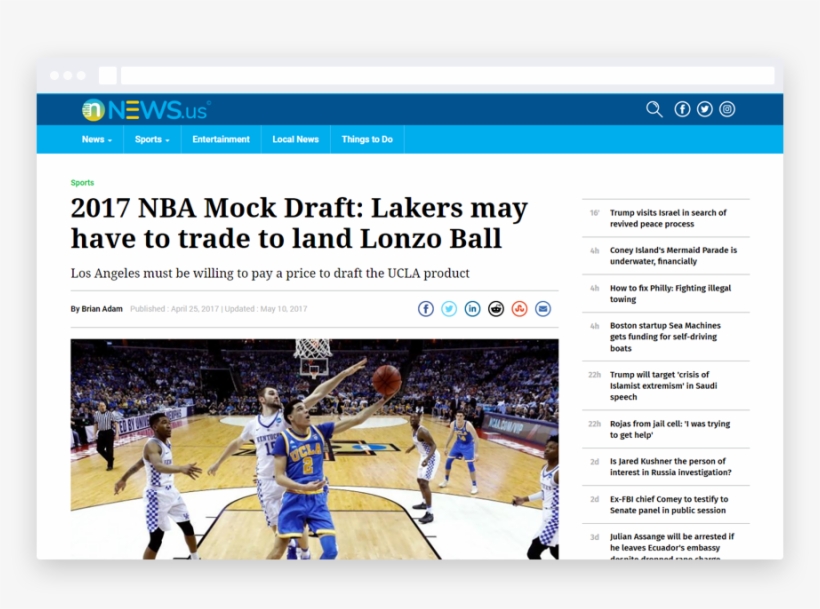The width and height of the screenshot is (820, 609).
Task: Open Things to Do section
Action: click(367, 140)
